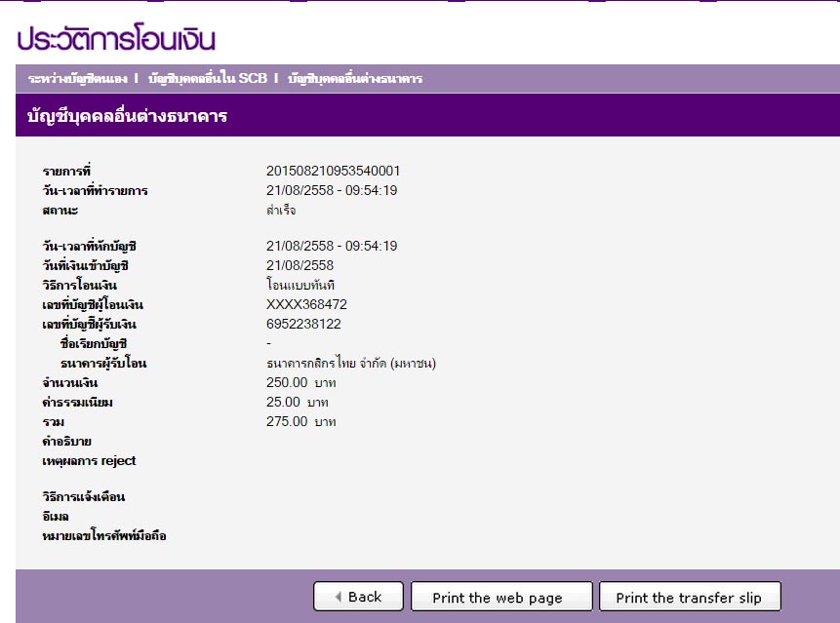The width and height of the screenshot is (840, 623).
Task: Click the สำเร็จ status value
Action: (280, 210)
